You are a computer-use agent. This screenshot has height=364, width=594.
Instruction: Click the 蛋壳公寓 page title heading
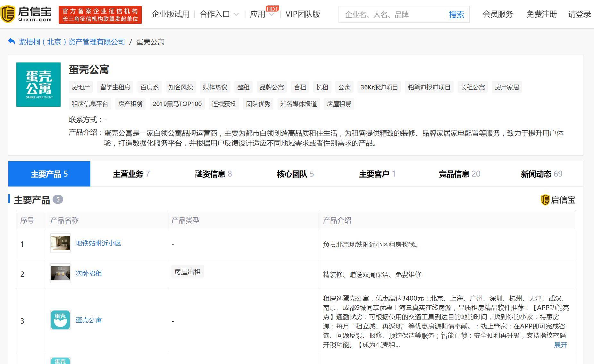[x=89, y=70]
